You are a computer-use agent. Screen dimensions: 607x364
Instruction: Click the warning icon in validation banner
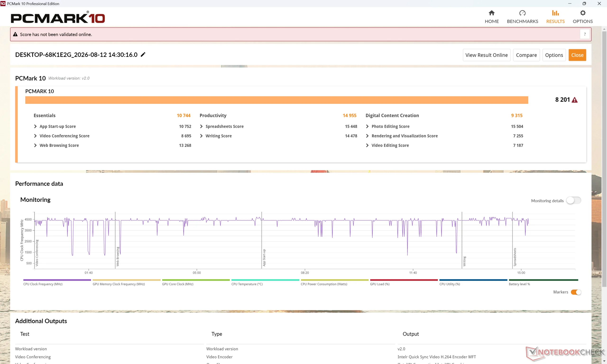[x=15, y=34]
